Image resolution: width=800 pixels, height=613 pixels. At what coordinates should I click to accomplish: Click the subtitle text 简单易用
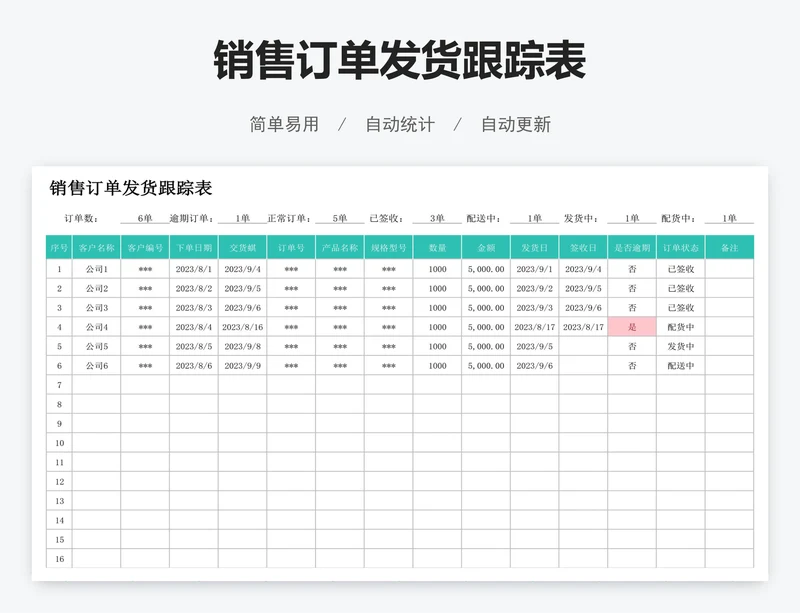284,125
